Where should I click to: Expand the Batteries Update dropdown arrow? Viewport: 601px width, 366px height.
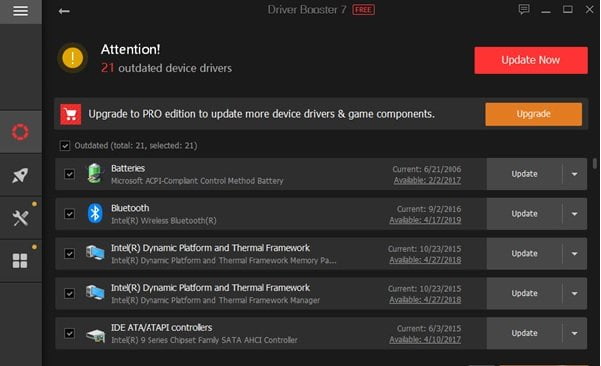pyautogui.click(x=574, y=174)
